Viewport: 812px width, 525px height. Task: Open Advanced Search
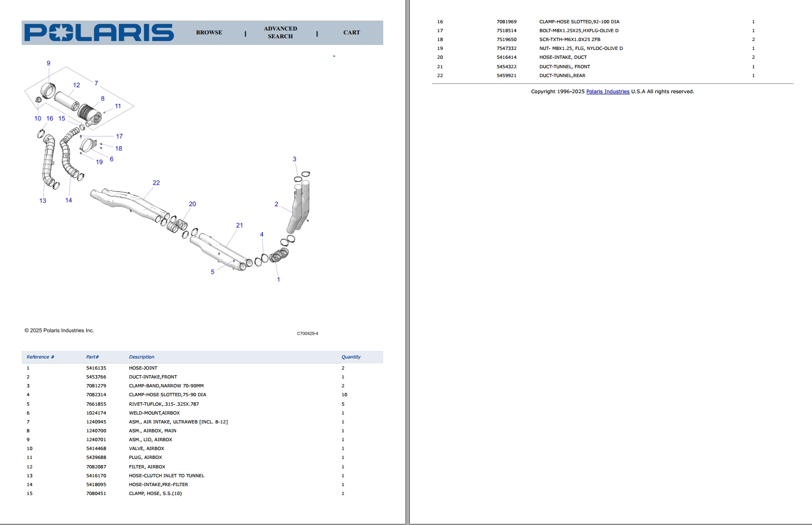point(280,32)
